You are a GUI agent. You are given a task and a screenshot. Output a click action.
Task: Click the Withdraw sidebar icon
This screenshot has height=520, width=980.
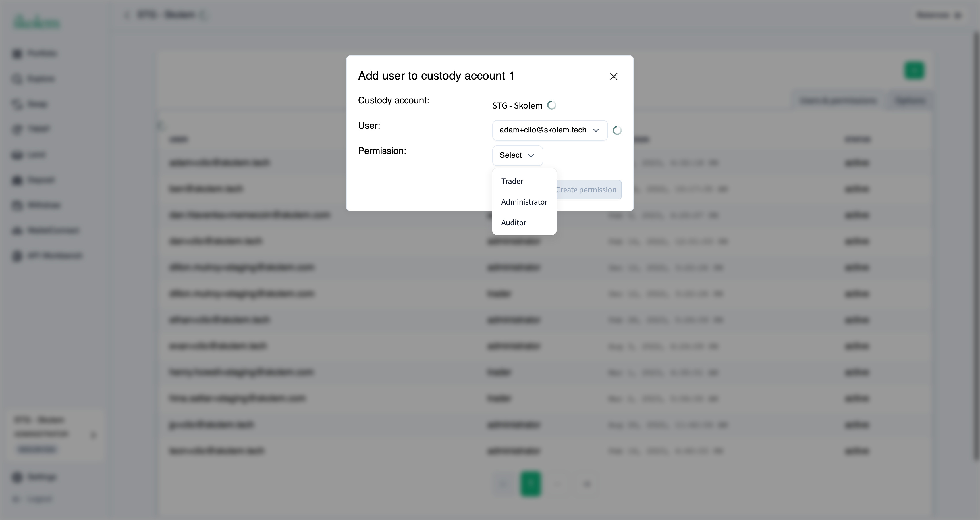17,205
